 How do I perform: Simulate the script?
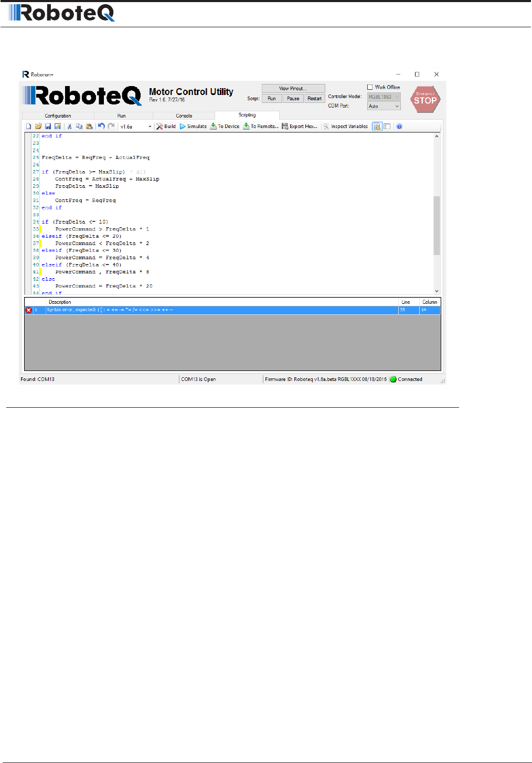(x=193, y=126)
